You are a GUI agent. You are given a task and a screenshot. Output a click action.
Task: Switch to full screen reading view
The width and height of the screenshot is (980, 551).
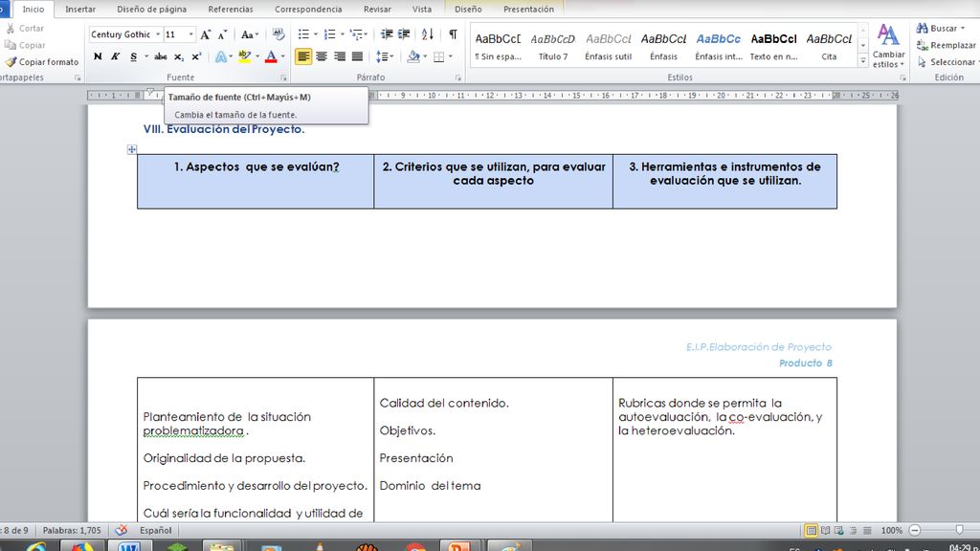pyautogui.click(x=826, y=530)
